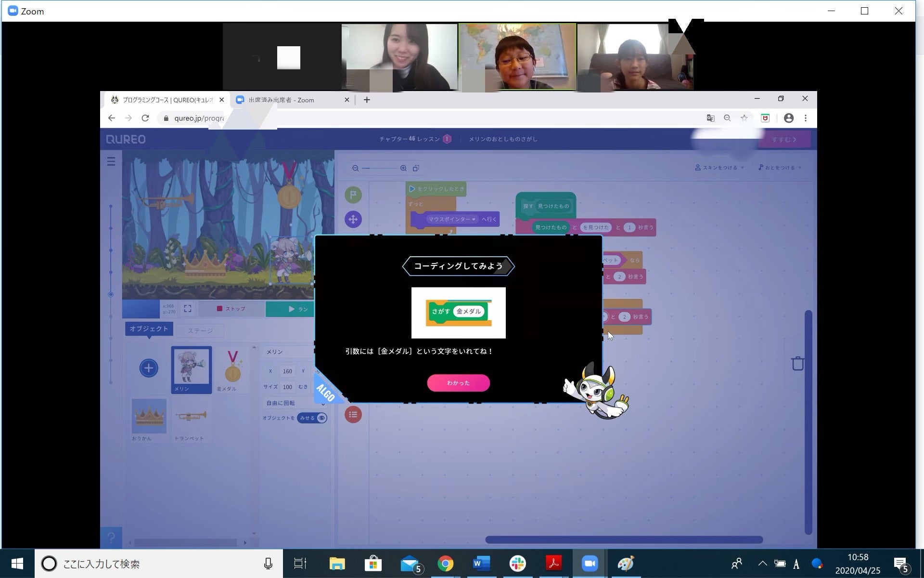Switch to the ステージ tab
Screen dimensions: 924x578
(x=200, y=331)
